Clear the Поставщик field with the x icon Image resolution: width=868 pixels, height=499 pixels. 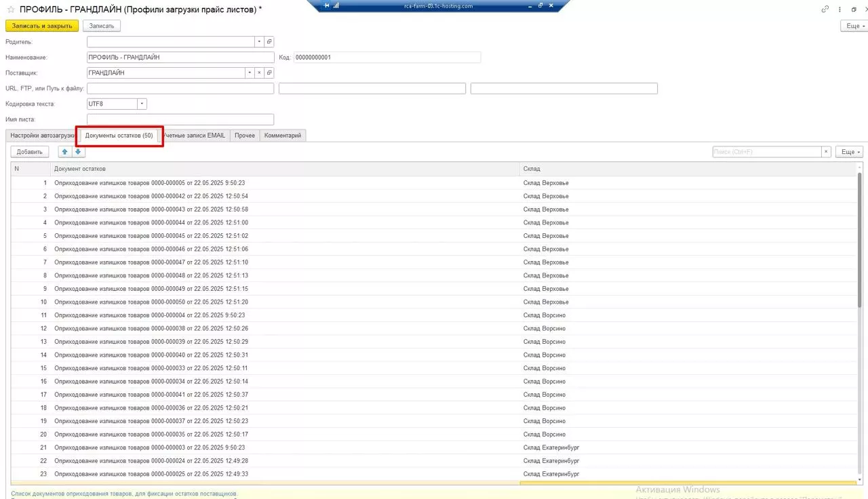point(258,73)
